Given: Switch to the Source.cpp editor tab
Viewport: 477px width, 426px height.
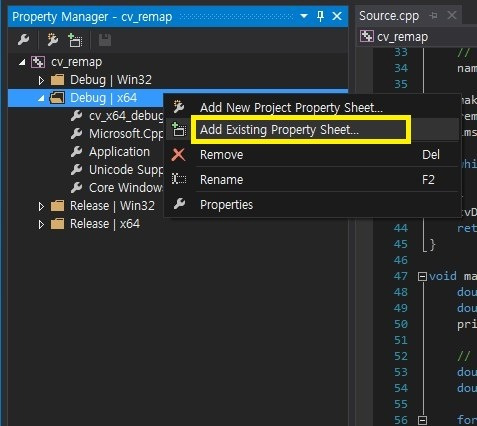Looking at the screenshot, I should (389, 16).
